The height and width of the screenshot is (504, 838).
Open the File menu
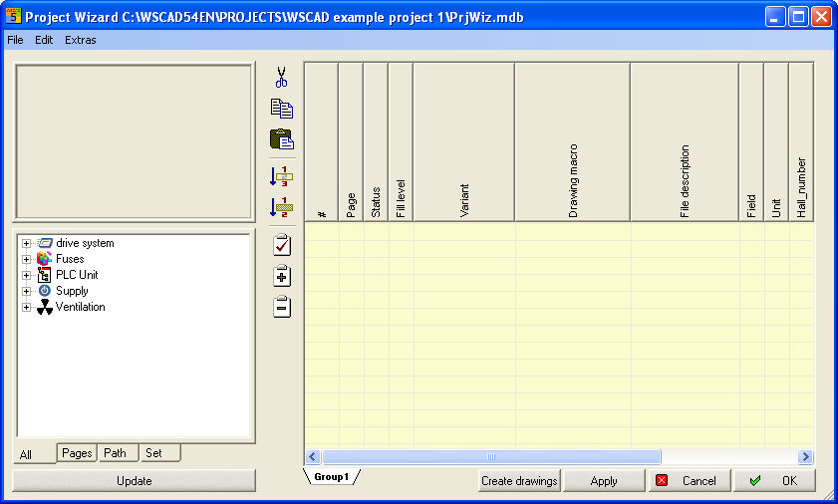[15, 40]
